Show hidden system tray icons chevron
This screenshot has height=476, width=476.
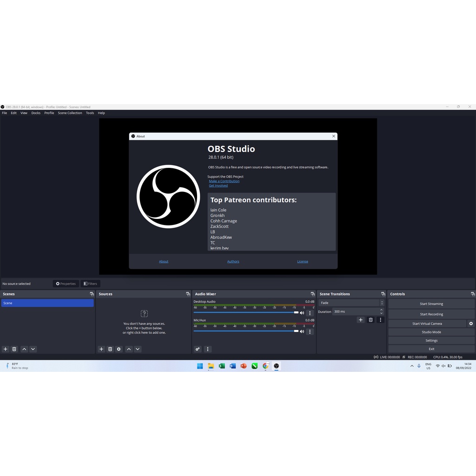tap(412, 366)
